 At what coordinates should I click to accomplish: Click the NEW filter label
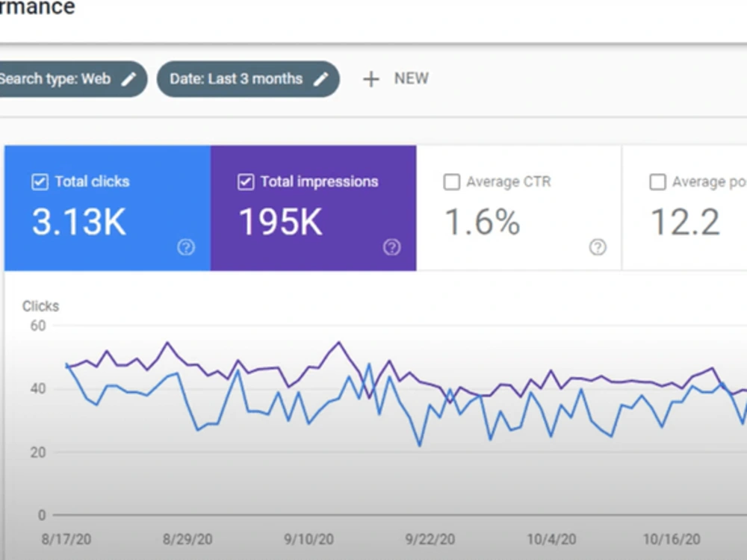411,78
